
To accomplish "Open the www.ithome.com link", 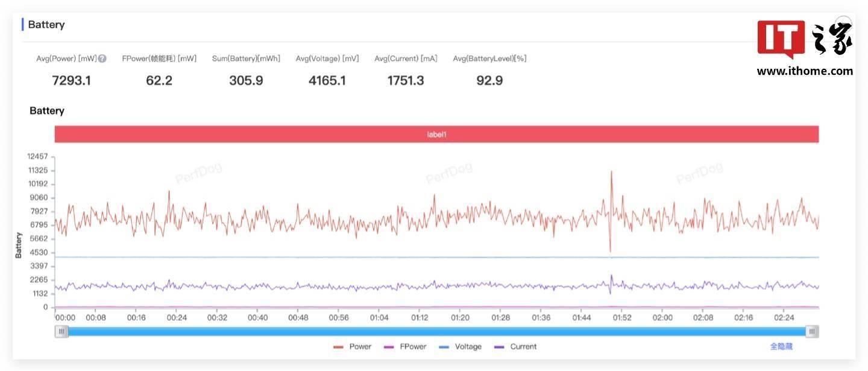I will (x=805, y=71).
